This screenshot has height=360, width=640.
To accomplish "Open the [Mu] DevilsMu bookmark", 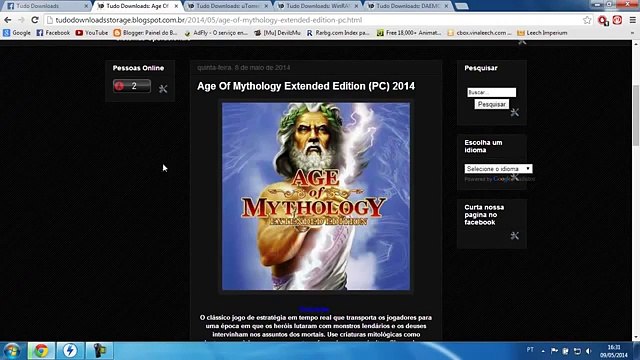I will pos(278,33).
